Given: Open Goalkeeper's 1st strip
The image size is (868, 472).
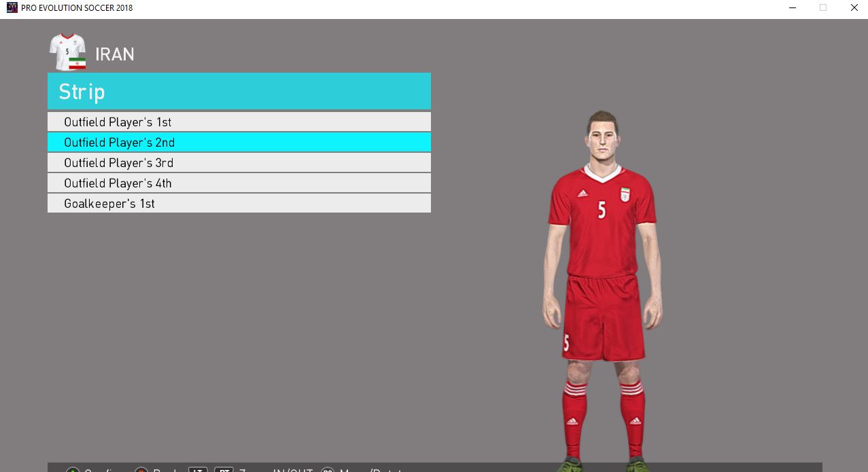Looking at the screenshot, I should coord(239,204).
